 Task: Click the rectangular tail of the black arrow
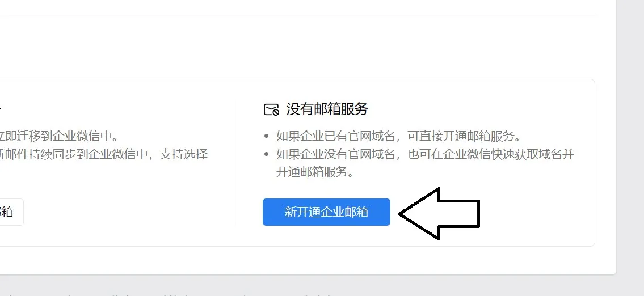point(459,213)
